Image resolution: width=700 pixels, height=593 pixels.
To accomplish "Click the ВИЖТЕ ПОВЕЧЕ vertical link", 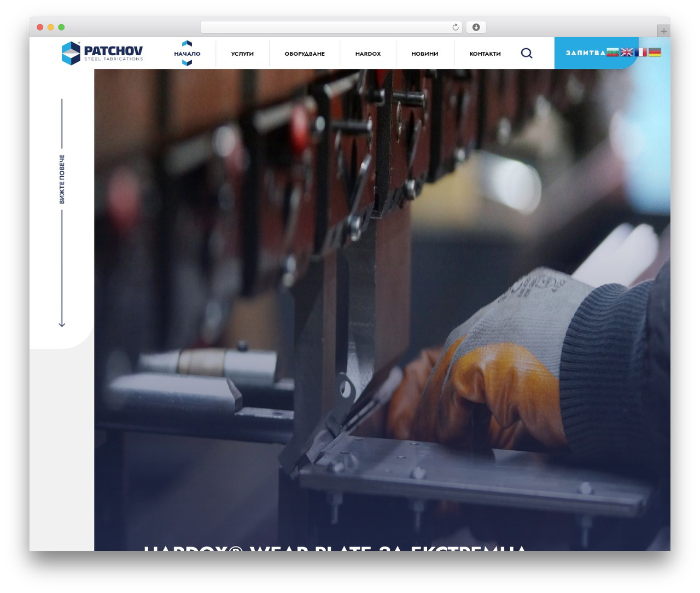I will pos(62,179).
